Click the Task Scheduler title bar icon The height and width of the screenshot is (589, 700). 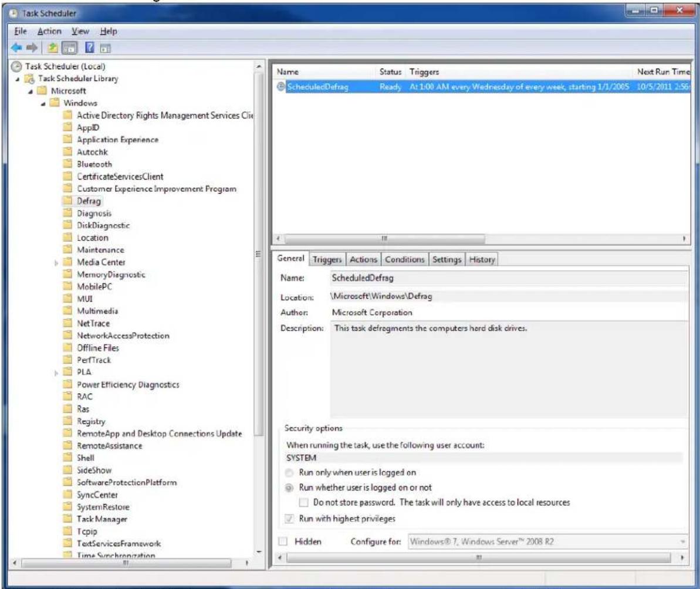click(13, 13)
